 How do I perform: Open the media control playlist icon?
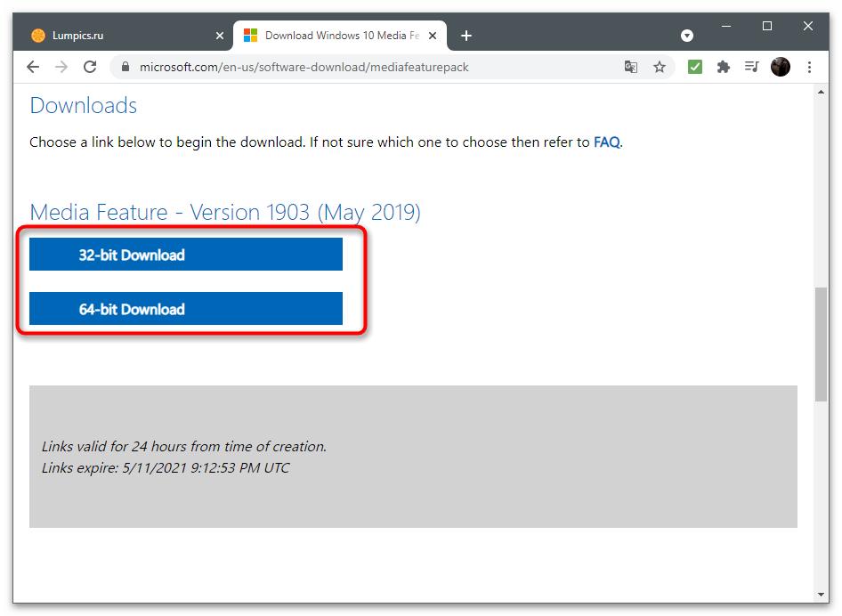coord(752,67)
